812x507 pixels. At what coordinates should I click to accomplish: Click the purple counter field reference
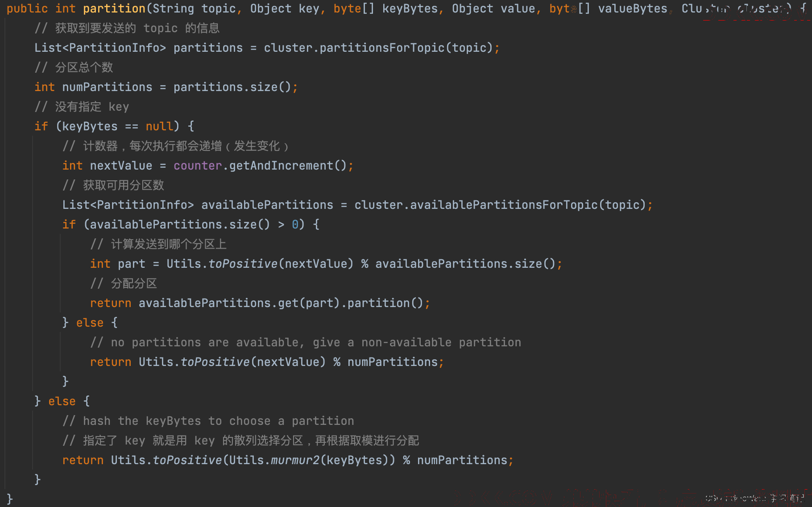198,166
